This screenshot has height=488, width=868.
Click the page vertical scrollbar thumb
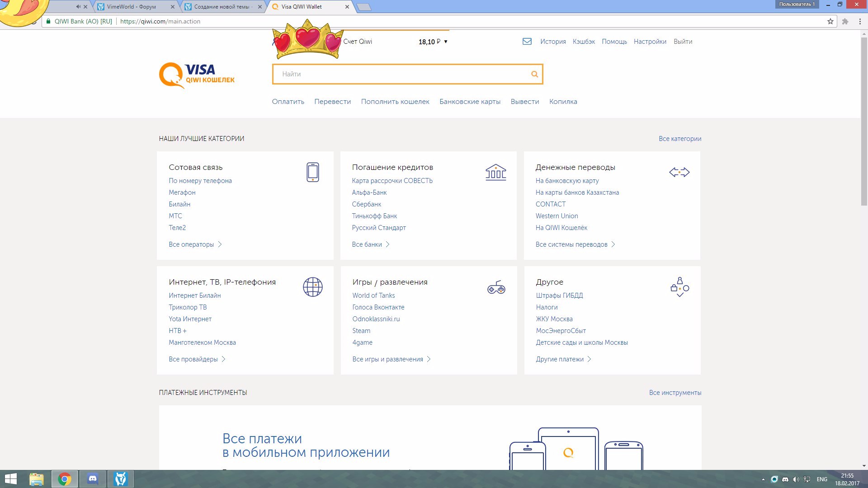864,122
